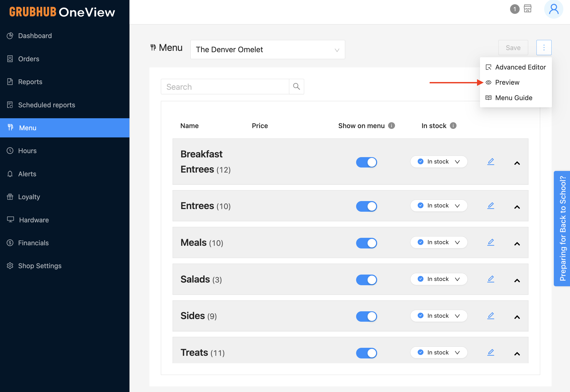
Task: Click the search magnifier icon
Action: 296,87
